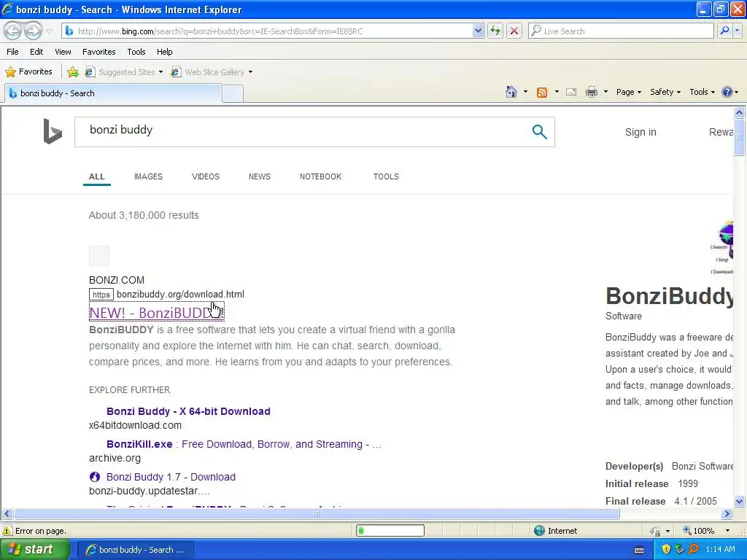Open the address bar dropdown arrow
This screenshot has width=747, height=560.
[x=478, y=31]
